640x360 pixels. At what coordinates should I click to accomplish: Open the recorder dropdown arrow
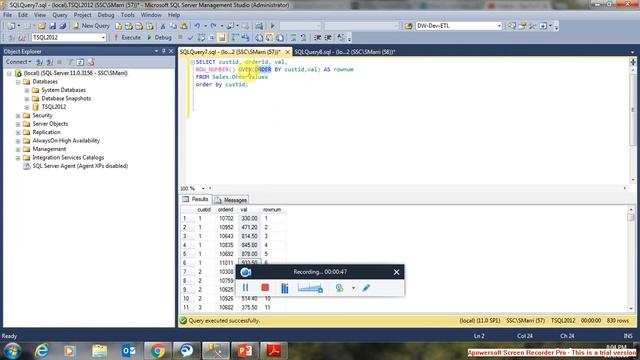(x=353, y=288)
